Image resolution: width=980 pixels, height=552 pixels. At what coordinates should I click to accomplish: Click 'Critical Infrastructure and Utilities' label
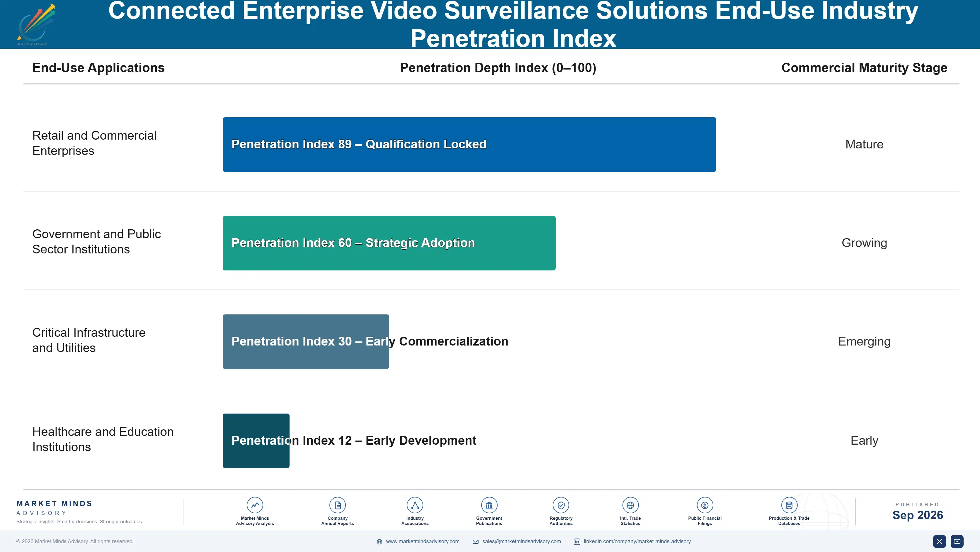point(89,340)
